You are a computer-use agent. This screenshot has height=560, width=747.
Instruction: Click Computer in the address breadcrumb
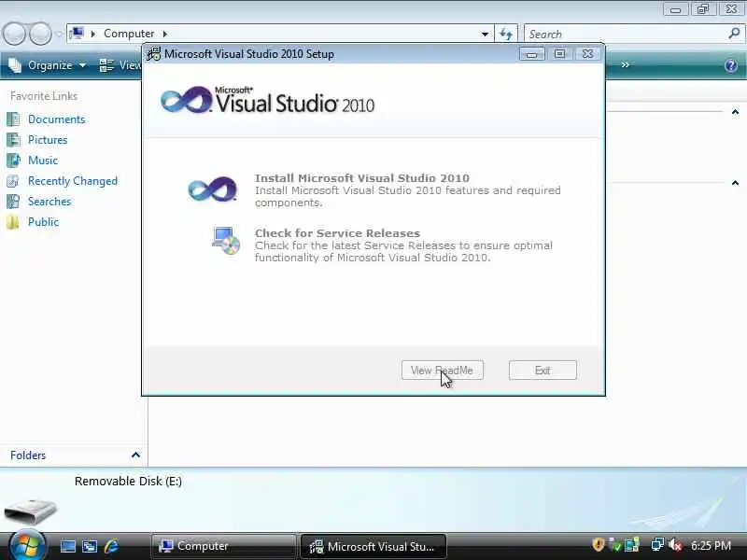click(129, 34)
